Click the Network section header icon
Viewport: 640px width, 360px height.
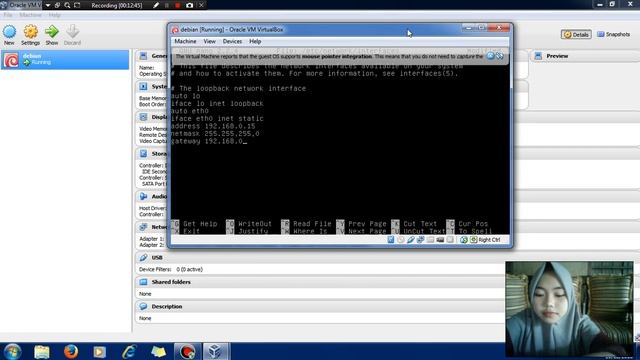[x=143, y=227]
